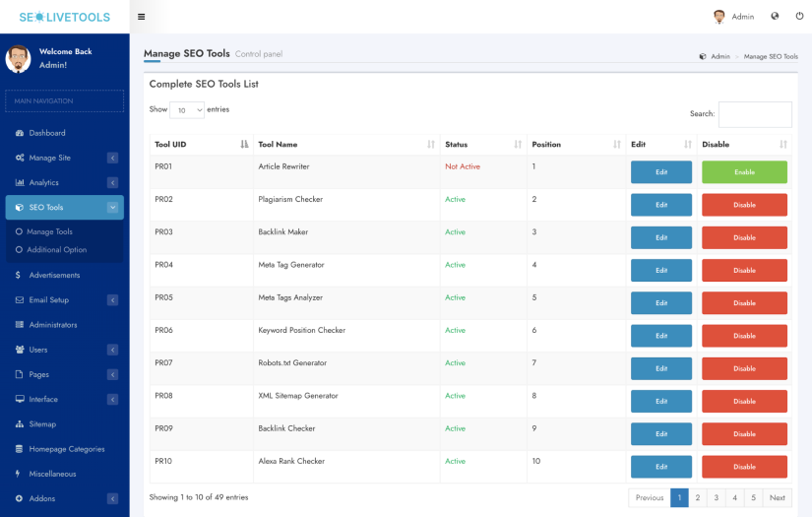
Task: Toggle the hamburger sidebar menu icon
Action: click(x=141, y=17)
